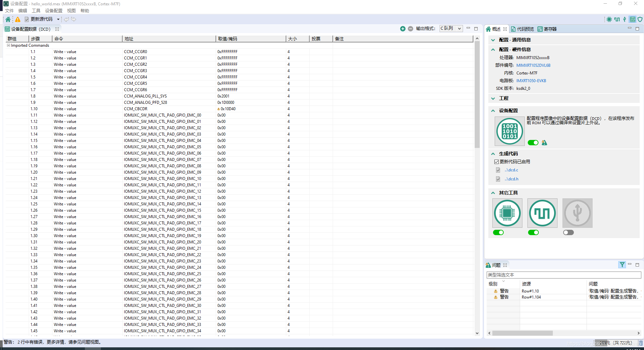Collapse the 其它工具 other tools section
Viewport: 644px width, 350px height.
tap(493, 193)
